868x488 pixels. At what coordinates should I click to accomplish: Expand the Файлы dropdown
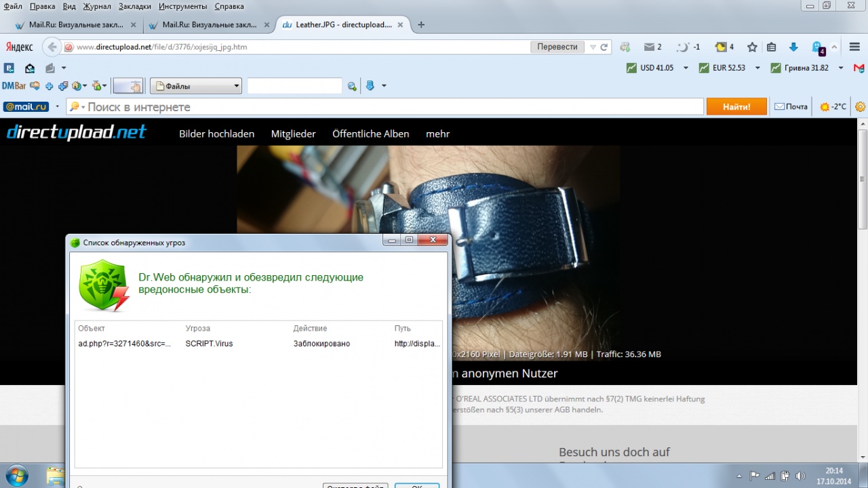click(x=237, y=86)
